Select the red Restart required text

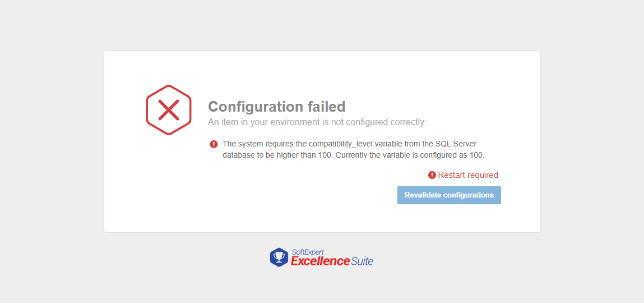468,175
